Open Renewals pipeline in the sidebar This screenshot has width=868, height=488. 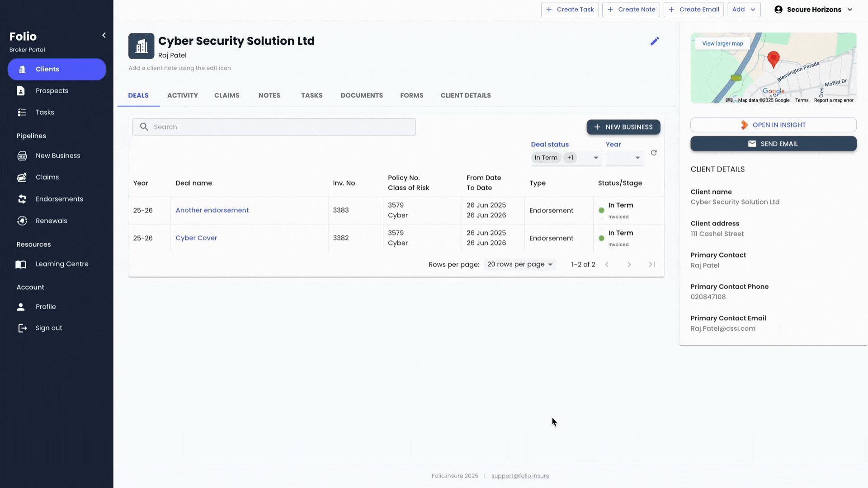pos(51,221)
